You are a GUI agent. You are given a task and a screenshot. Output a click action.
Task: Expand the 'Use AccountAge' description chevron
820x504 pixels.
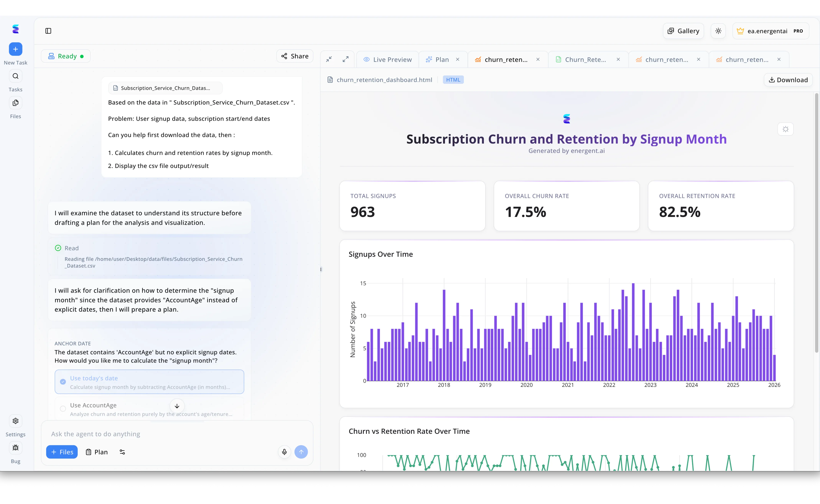tap(177, 406)
